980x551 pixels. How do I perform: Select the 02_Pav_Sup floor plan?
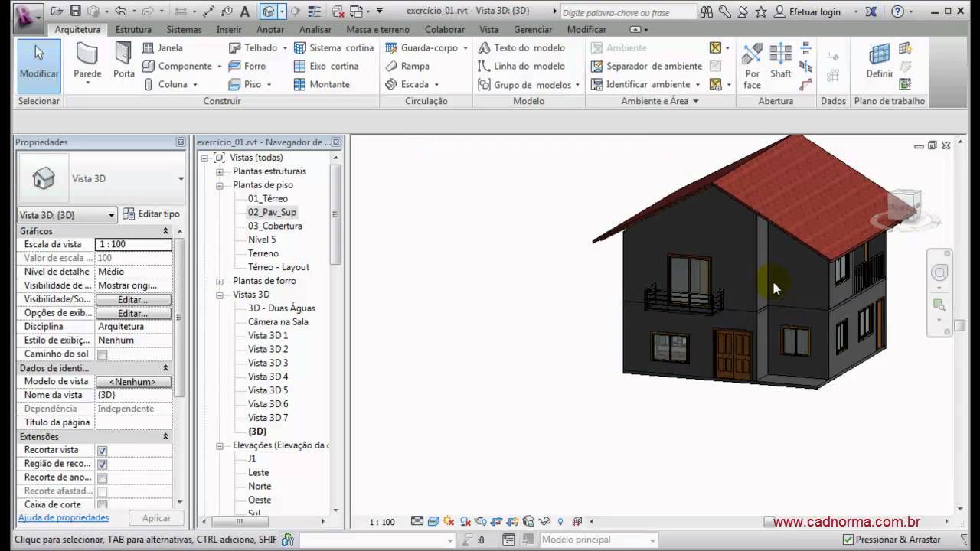pyautogui.click(x=272, y=213)
